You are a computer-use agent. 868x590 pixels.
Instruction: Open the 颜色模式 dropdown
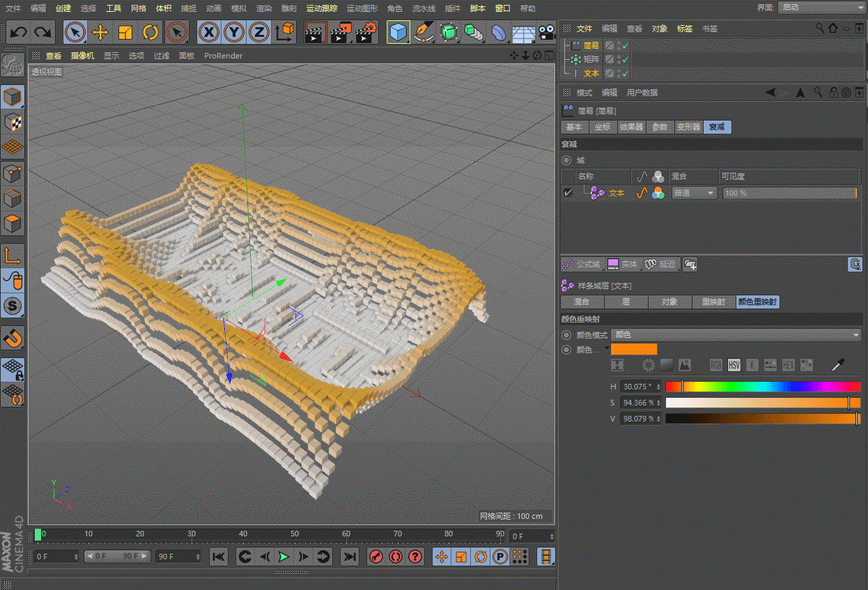736,335
